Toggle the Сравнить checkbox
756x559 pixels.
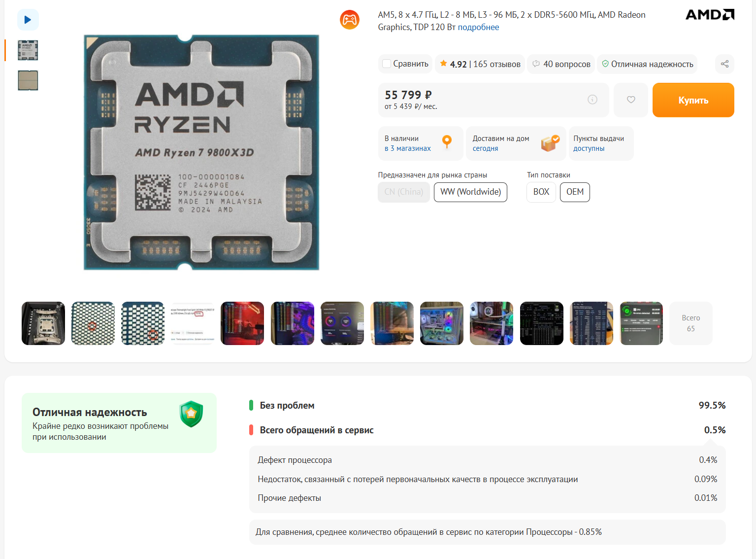click(x=387, y=64)
